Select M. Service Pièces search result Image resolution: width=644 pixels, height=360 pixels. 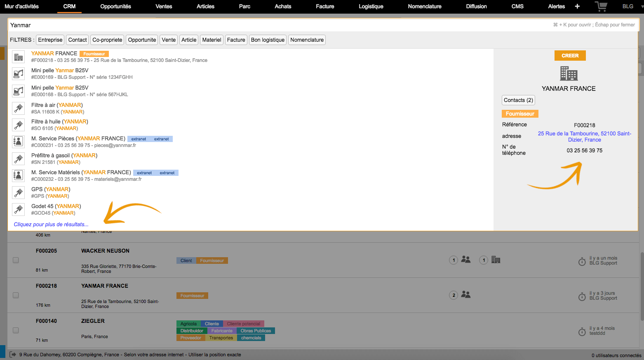click(251, 142)
